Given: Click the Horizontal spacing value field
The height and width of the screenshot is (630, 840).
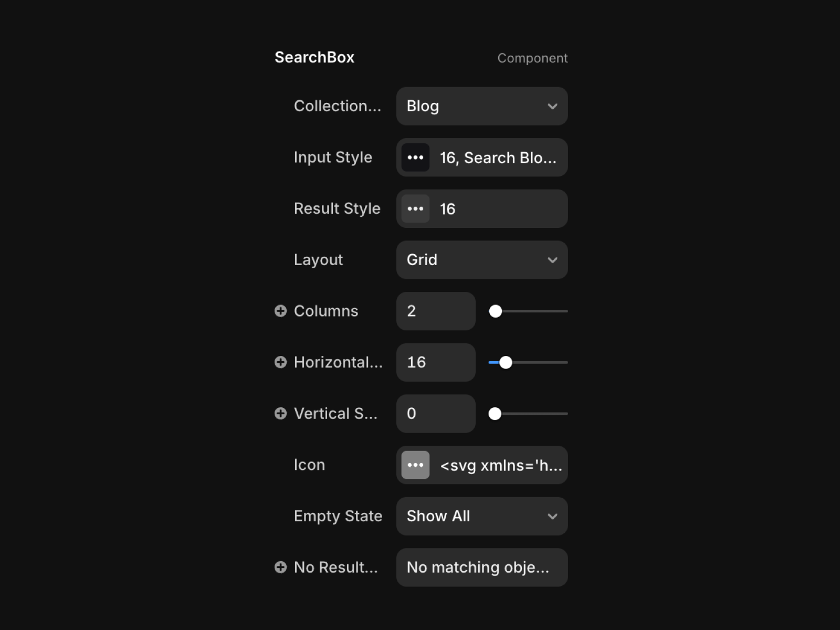Looking at the screenshot, I should click(436, 362).
